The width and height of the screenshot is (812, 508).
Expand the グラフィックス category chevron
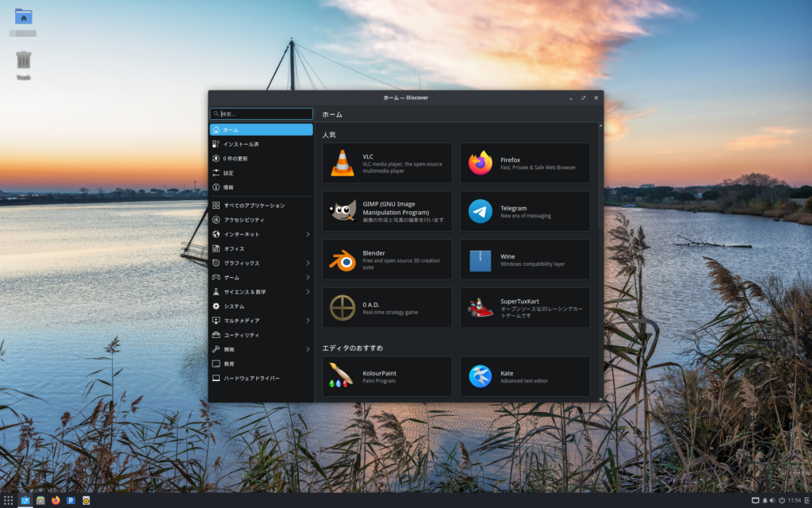tap(308, 263)
